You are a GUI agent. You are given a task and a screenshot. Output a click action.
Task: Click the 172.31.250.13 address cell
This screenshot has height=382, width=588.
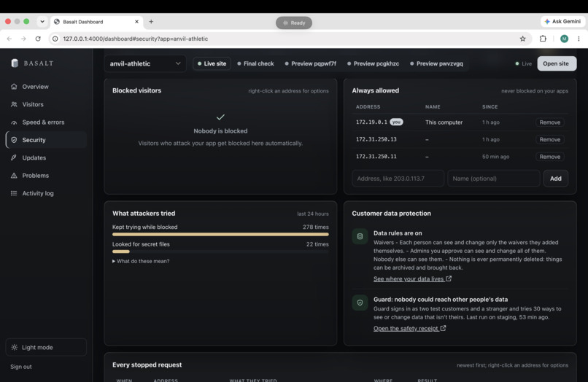pos(376,139)
